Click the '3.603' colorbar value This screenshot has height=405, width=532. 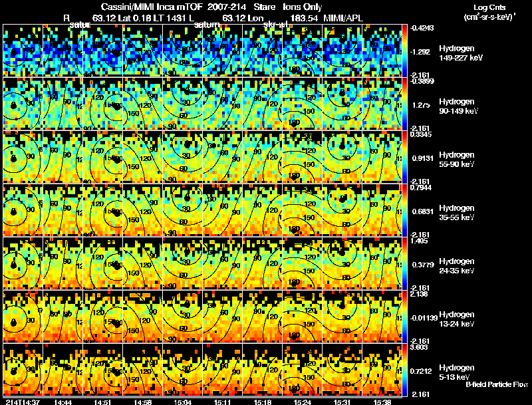click(x=419, y=347)
